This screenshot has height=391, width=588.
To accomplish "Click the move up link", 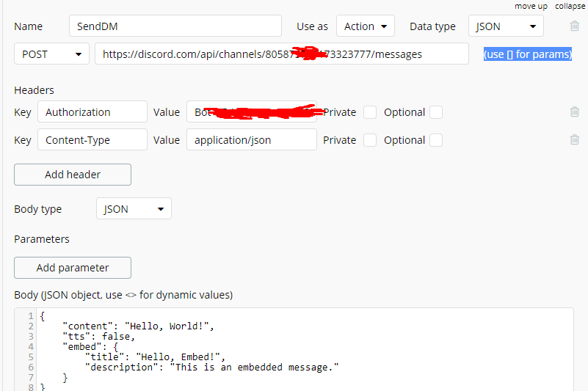I will [x=531, y=6].
